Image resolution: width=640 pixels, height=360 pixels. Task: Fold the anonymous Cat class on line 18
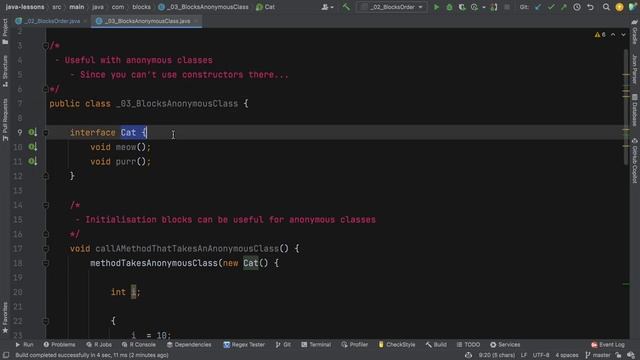coord(46,263)
